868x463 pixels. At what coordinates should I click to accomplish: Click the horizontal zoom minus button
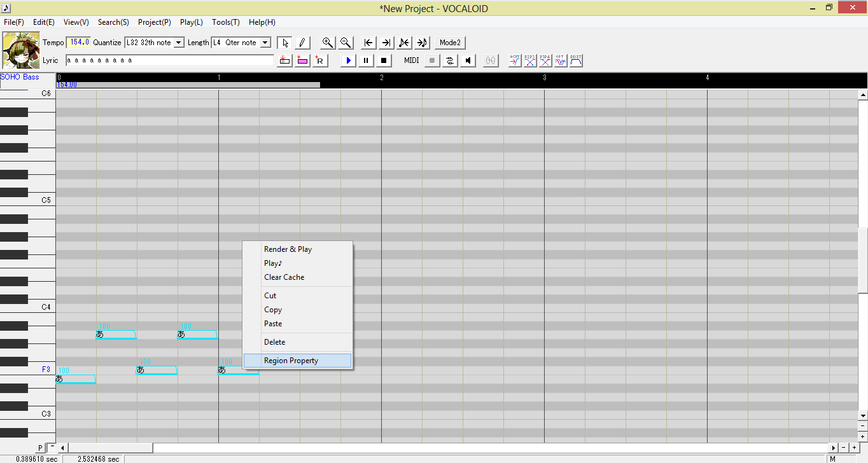click(x=844, y=448)
